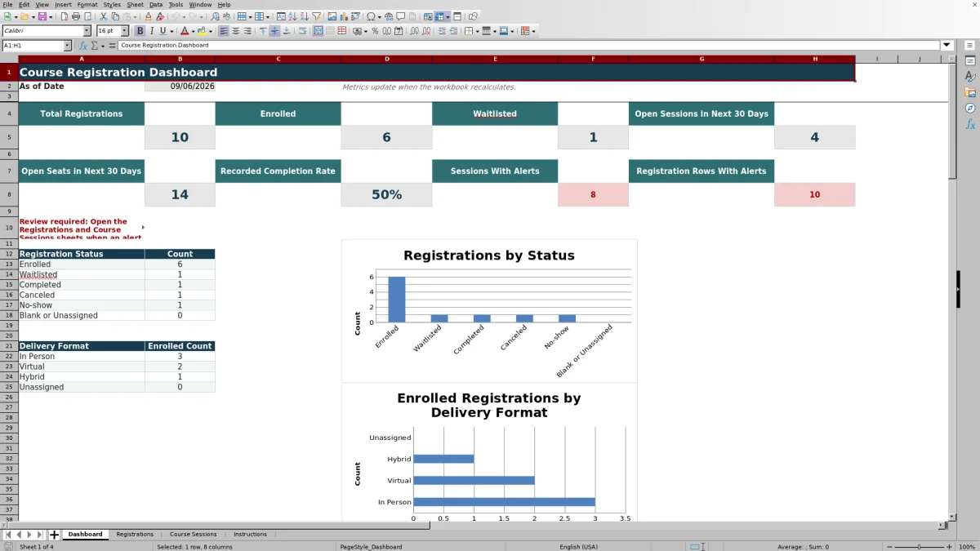Image resolution: width=980 pixels, height=551 pixels.
Task: Open the Data menu
Action: click(155, 4)
